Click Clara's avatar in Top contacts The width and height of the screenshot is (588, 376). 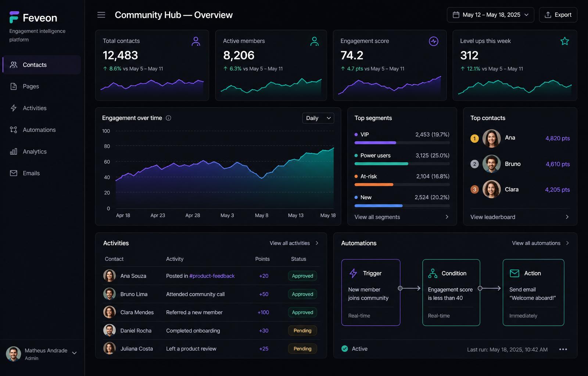tap(491, 189)
